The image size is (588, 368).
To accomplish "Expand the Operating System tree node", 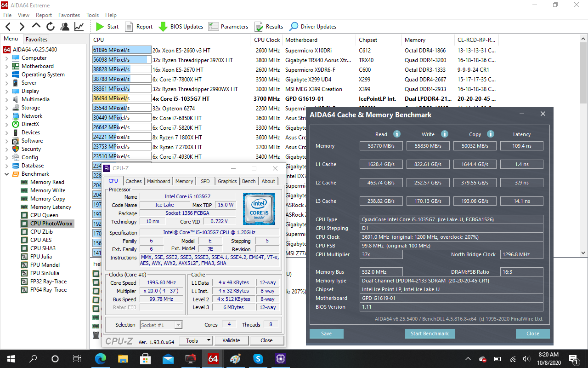I will click(x=6, y=75).
